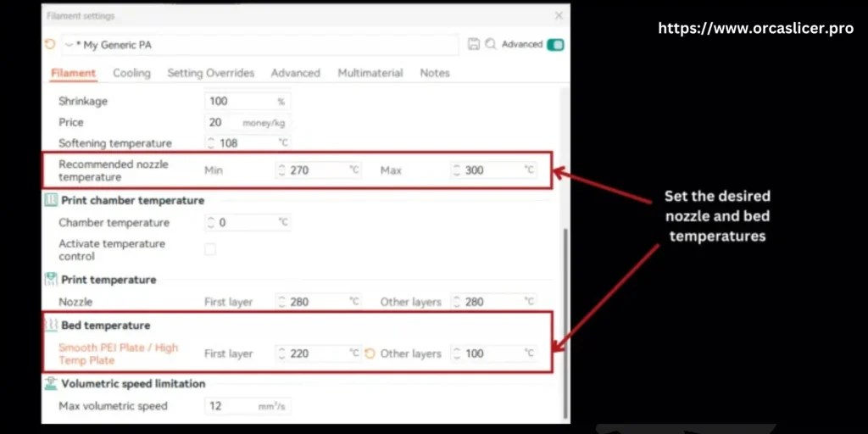Switch to the Multimaterial tab
This screenshot has height=434, width=868.
370,73
